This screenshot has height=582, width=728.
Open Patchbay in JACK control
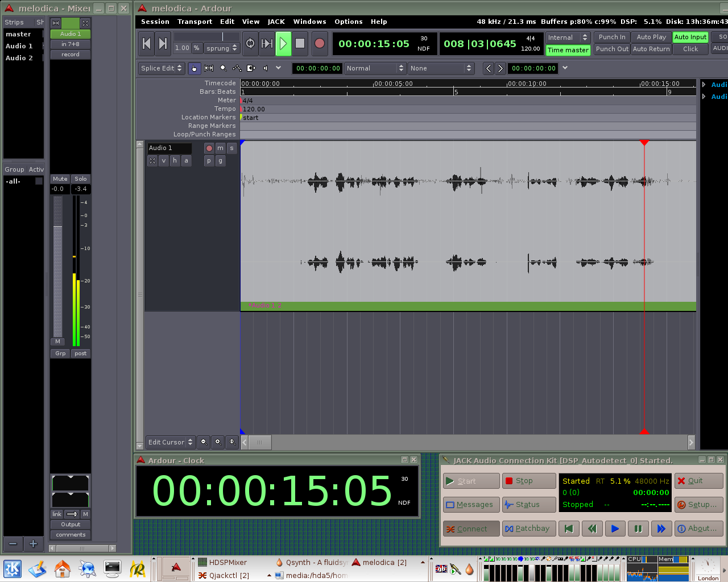tap(529, 529)
